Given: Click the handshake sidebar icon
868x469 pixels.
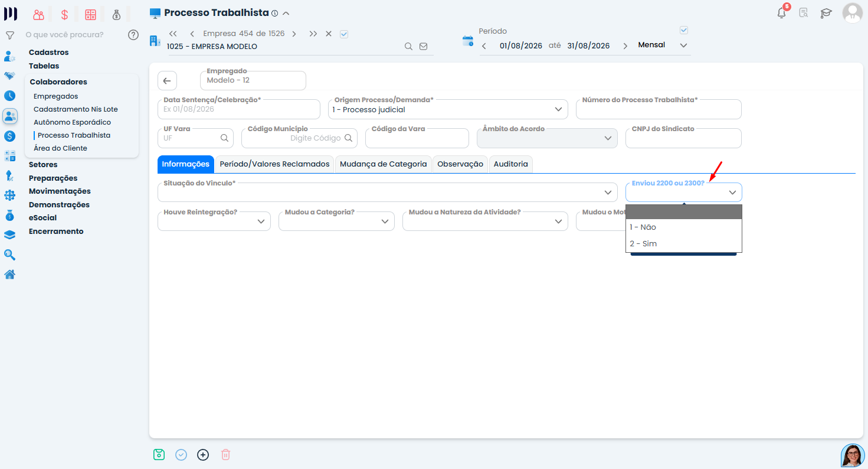Looking at the screenshot, I should [10, 76].
